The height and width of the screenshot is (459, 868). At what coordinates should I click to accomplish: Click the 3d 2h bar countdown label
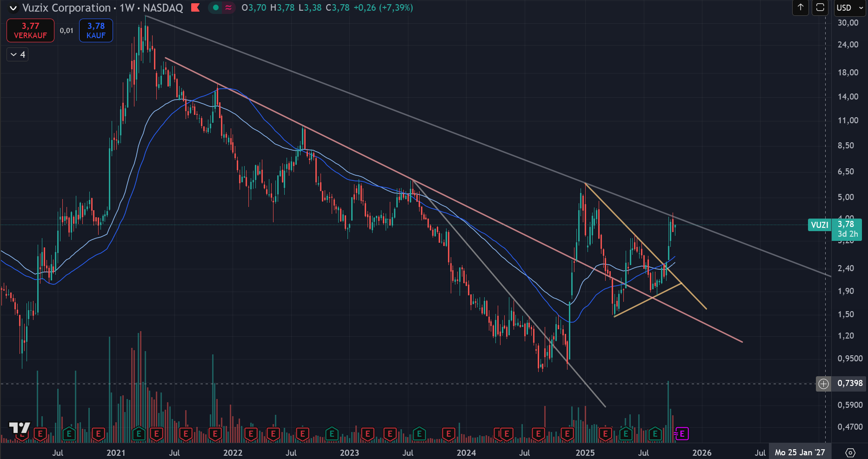coord(848,234)
